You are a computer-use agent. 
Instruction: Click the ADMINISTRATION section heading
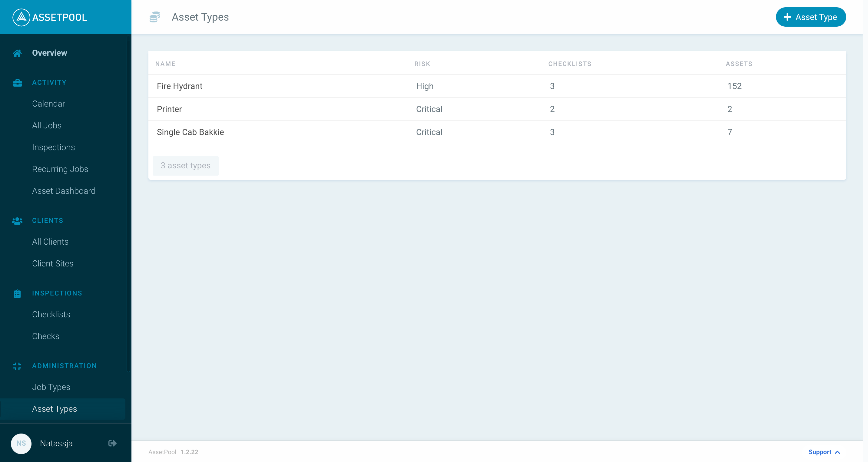[x=65, y=366]
